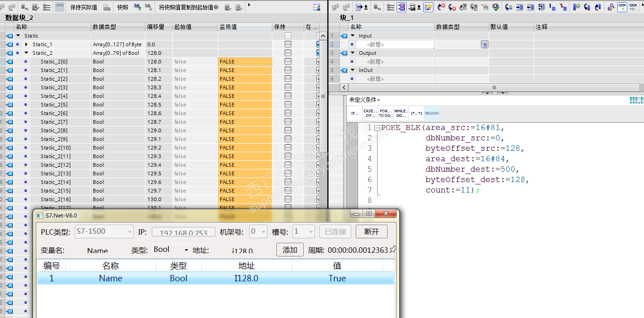Open the PLC类型 S7-1500 dropdown

(x=104, y=231)
